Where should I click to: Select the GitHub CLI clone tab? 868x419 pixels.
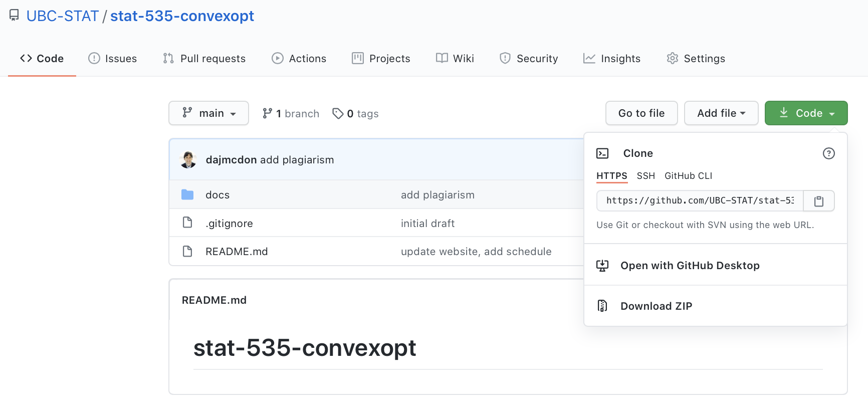coord(688,176)
